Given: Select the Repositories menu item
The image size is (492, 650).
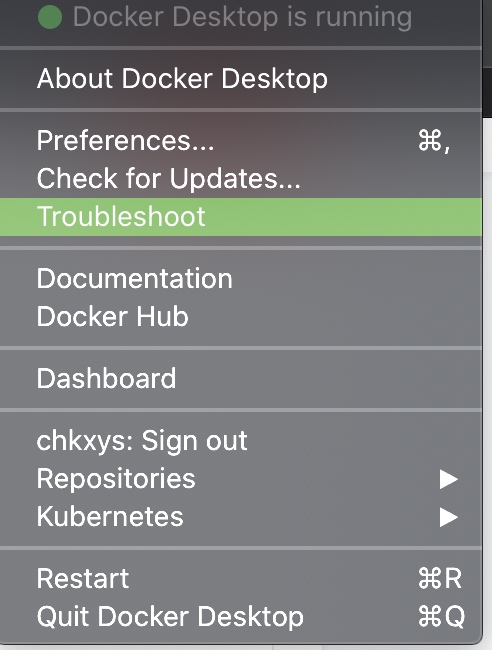Looking at the screenshot, I should 241,478.
